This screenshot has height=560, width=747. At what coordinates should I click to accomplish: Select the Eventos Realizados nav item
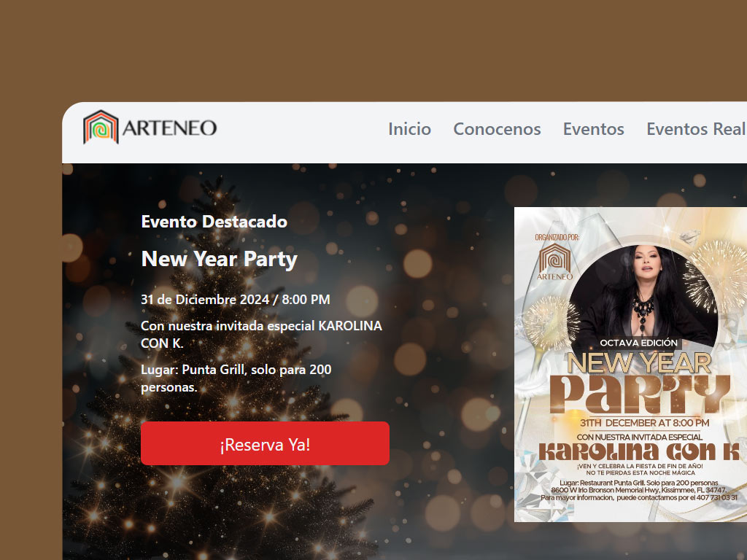click(695, 129)
